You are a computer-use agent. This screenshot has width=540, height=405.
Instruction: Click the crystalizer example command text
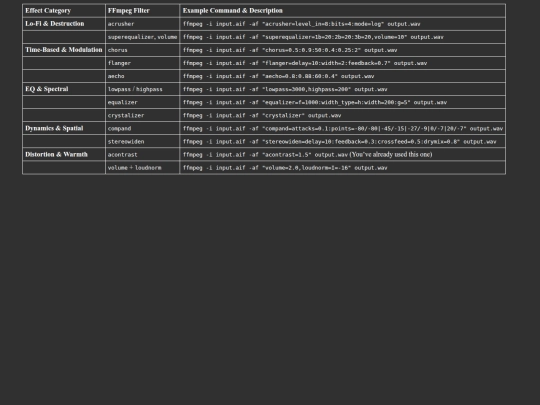(x=262, y=116)
